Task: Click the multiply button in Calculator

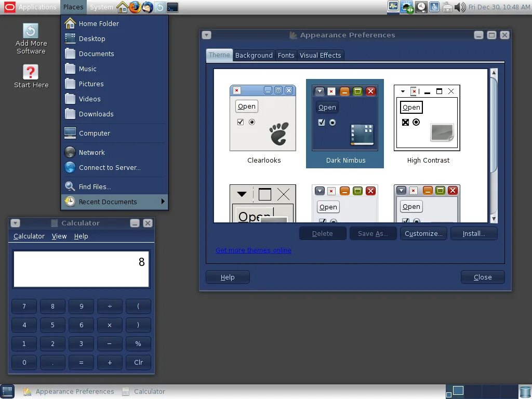Action: [110, 325]
